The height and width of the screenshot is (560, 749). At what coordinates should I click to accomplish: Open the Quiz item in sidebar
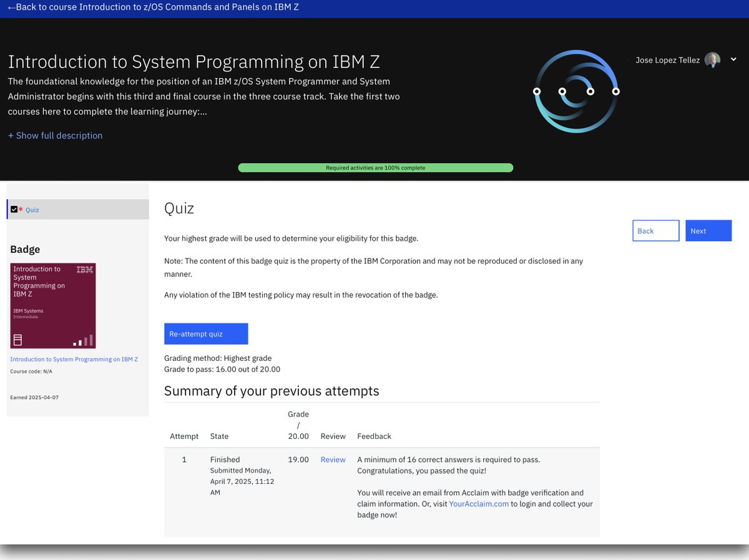pos(32,210)
